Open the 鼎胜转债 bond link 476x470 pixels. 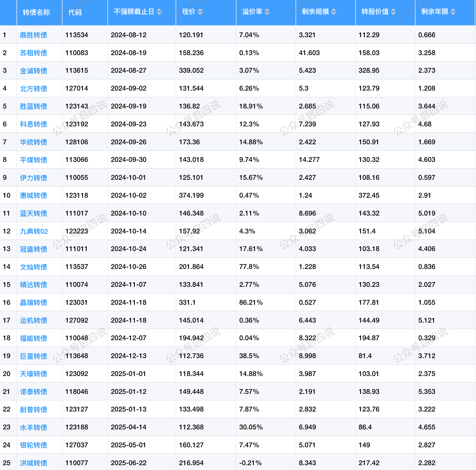(x=34, y=35)
